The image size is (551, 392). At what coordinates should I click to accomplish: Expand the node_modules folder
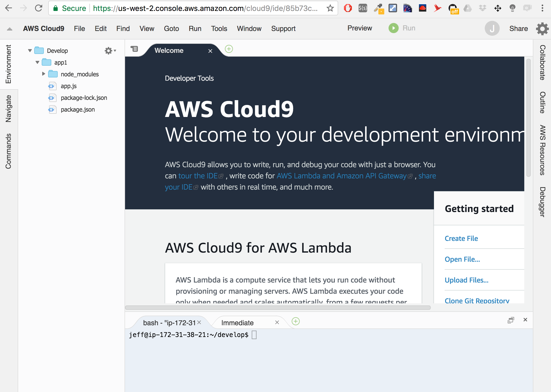(44, 74)
